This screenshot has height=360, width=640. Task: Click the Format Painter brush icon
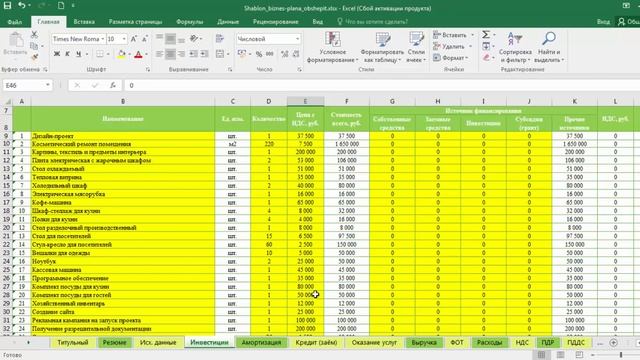click(34, 57)
